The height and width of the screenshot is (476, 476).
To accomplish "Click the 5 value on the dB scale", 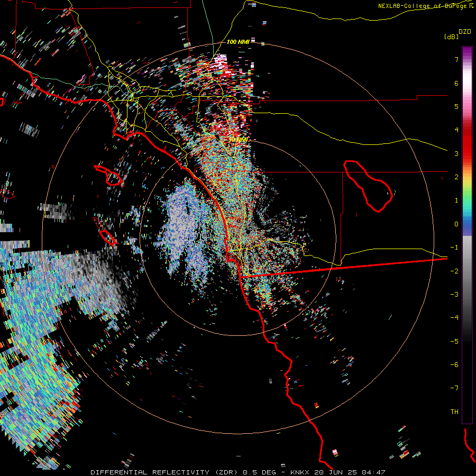I will click(456, 106).
